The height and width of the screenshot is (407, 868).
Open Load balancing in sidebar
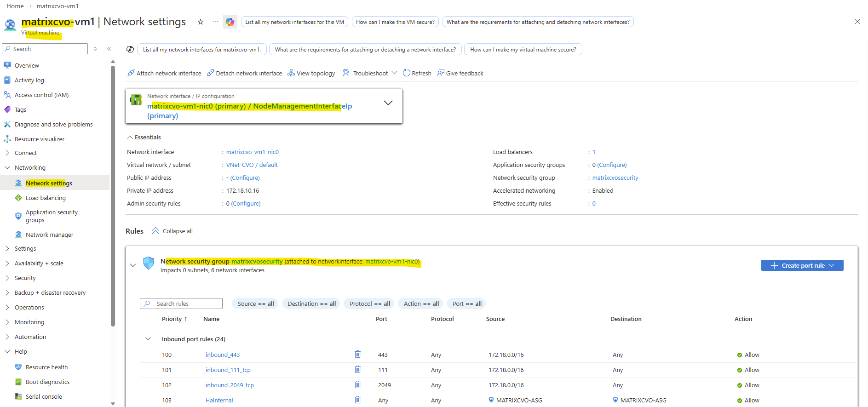click(46, 198)
